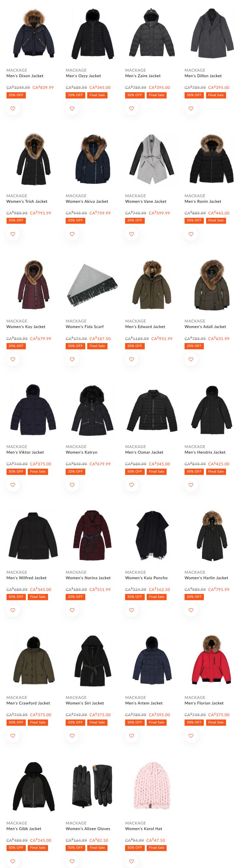
Task: Favorite the Men's Ozzy Jacket with heart
Action: tap(72, 109)
